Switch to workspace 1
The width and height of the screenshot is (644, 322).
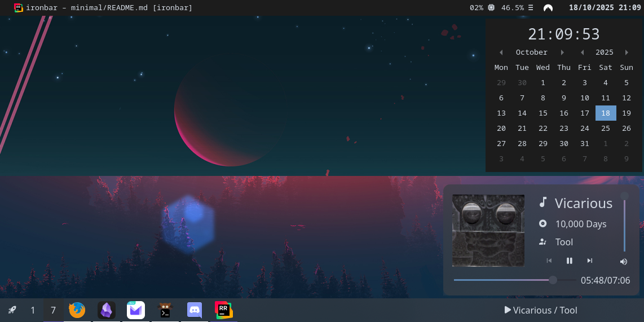(33, 310)
